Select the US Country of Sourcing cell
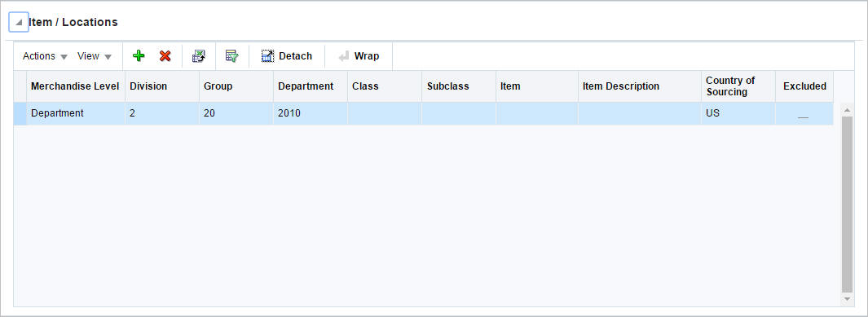868x317 pixels. pos(738,113)
